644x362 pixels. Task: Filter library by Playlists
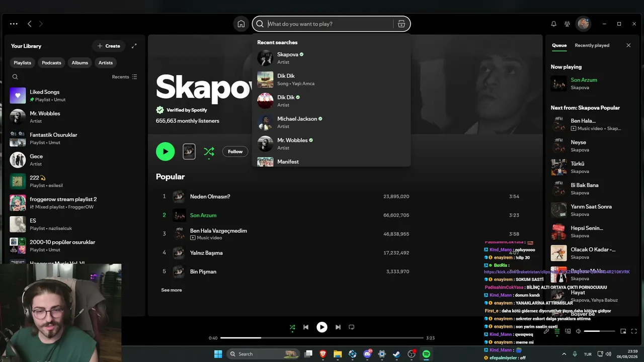(22, 63)
